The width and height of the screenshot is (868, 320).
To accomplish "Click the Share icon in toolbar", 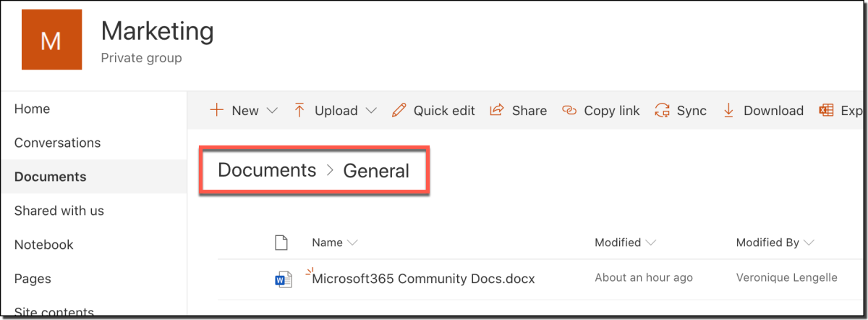I will click(x=497, y=110).
